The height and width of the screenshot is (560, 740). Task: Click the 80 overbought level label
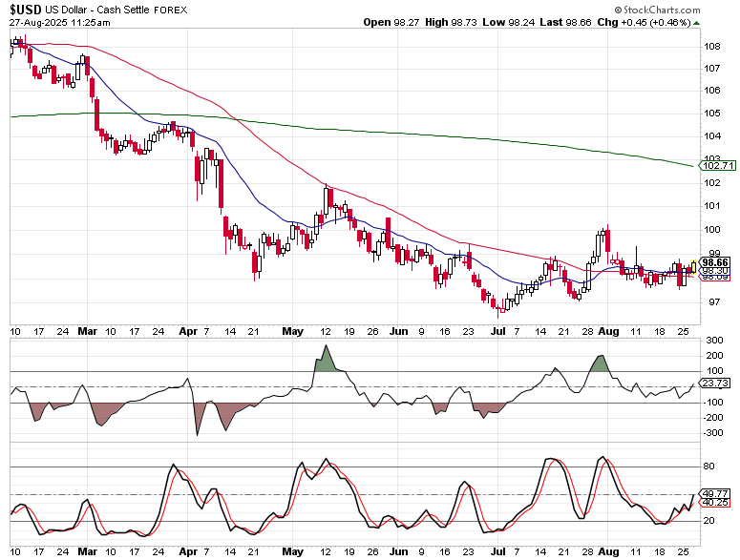(x=708, y=467)
